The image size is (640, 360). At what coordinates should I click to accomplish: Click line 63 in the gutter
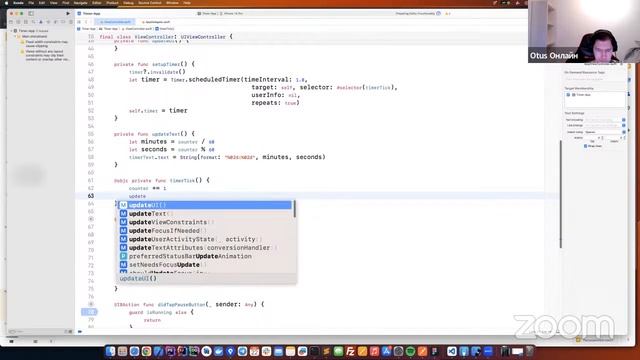90,196
